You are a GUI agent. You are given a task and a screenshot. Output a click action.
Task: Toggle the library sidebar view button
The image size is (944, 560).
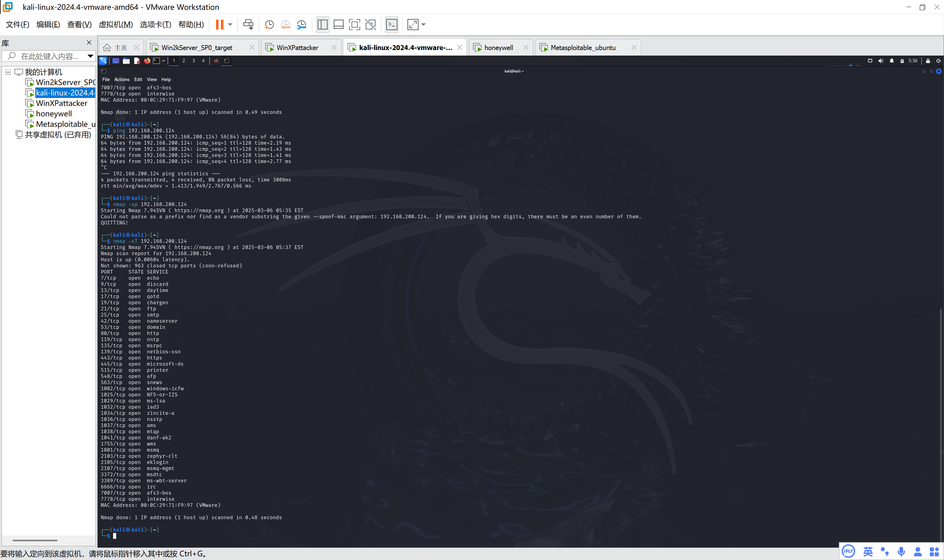point(322,25)
